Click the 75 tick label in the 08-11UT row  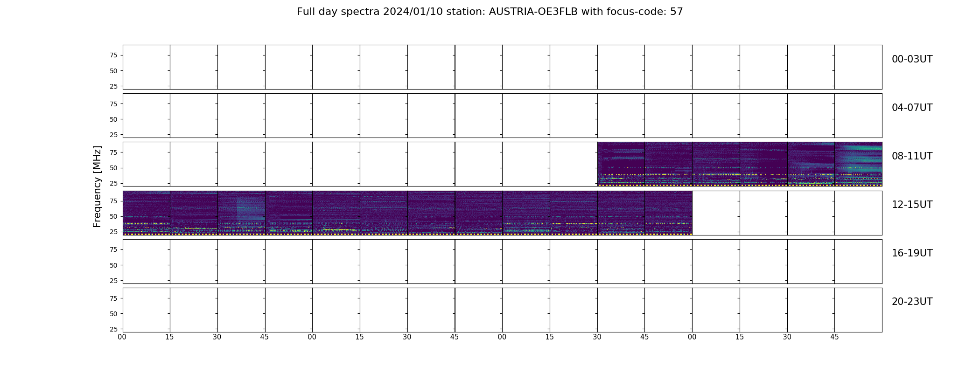coord(113,152)
